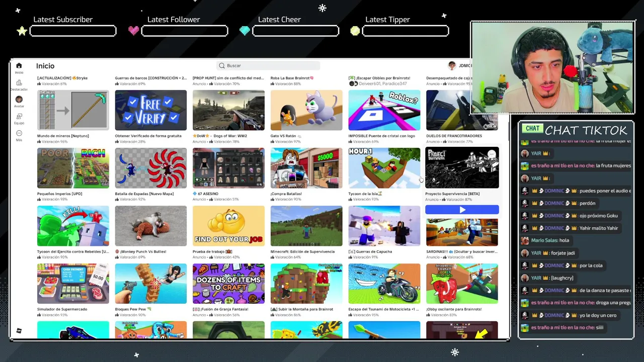Open the Simulador de Supermercado thumbnail
Viewport: 644px width, 362px height.
pos(73,284)
